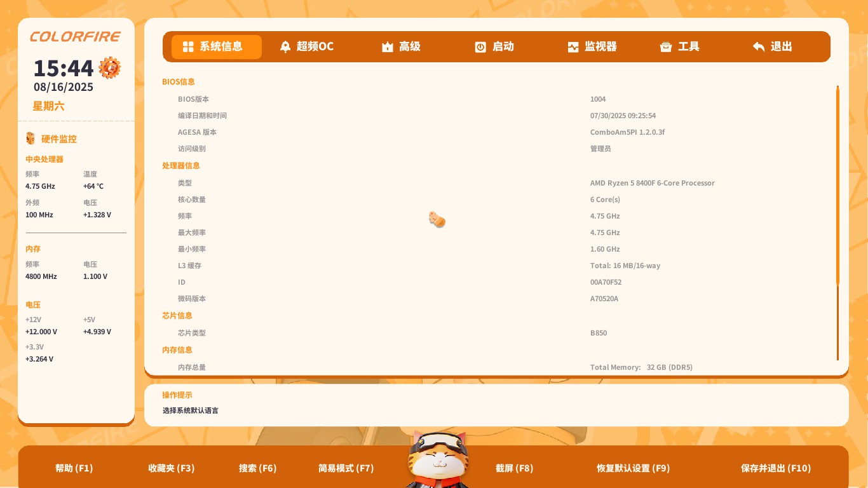Screen dimensions: 868x488
Task: Click the back-arrow icon on the 退出 tab
Action: [759, 47]
